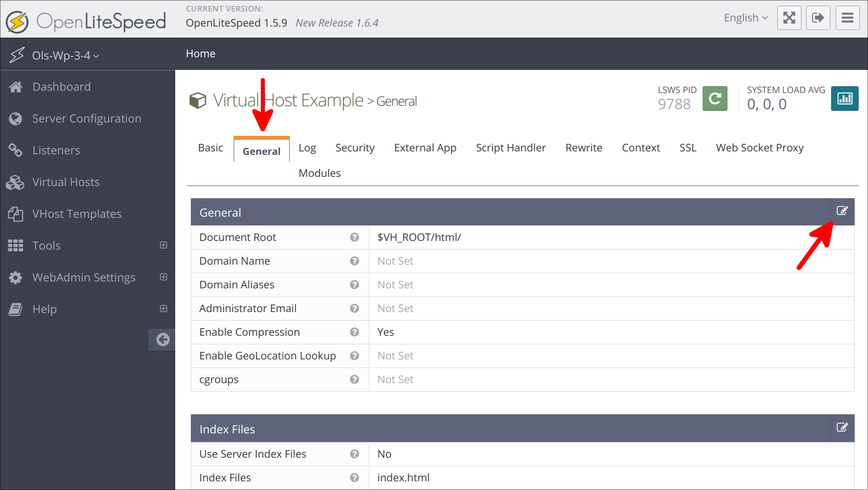Switch to the Log tab
Screen dimensions: 868x490
click(307, 148)
